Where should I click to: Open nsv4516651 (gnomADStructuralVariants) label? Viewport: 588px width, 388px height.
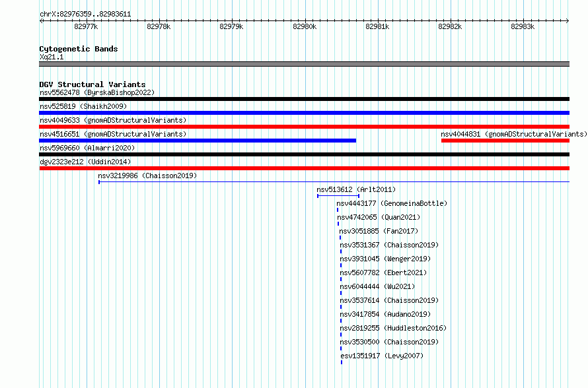point(113,134)
